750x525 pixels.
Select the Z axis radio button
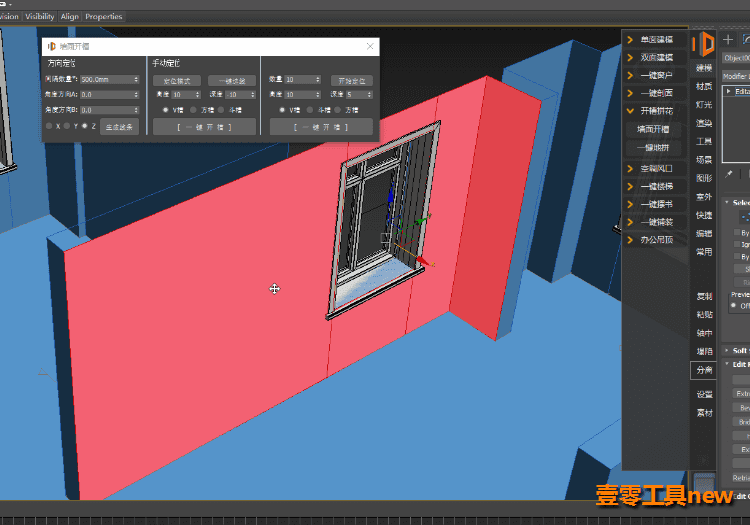click(x=85, y=126)
